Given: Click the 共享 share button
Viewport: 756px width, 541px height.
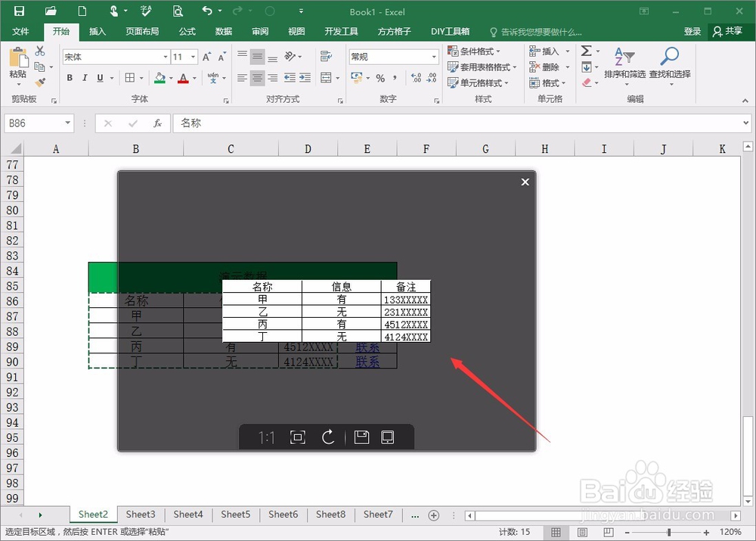Looking at the screenshot, I should pyautogui.click(x=727, y=31).
